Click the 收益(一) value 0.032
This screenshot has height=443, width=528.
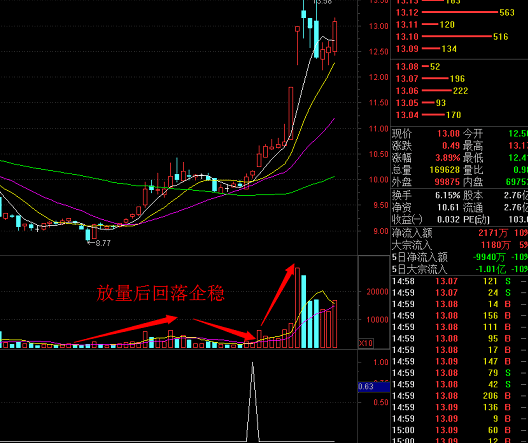click(x=448, y=219)
